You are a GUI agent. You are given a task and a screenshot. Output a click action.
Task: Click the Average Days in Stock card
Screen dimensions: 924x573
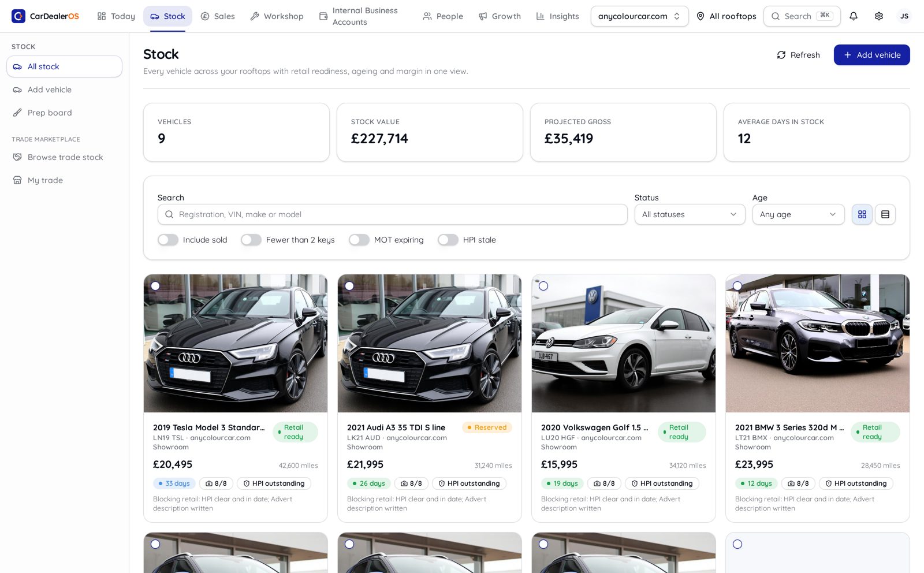817,132
